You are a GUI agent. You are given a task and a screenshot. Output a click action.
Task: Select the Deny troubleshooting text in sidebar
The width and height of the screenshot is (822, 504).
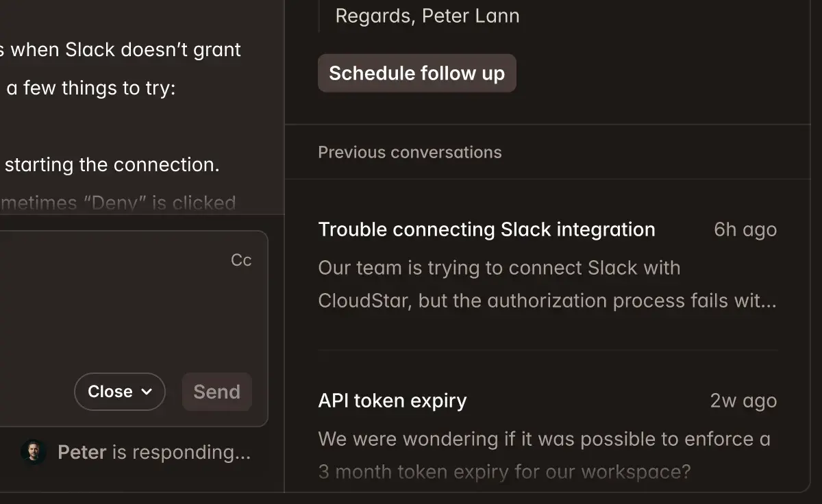117,203
